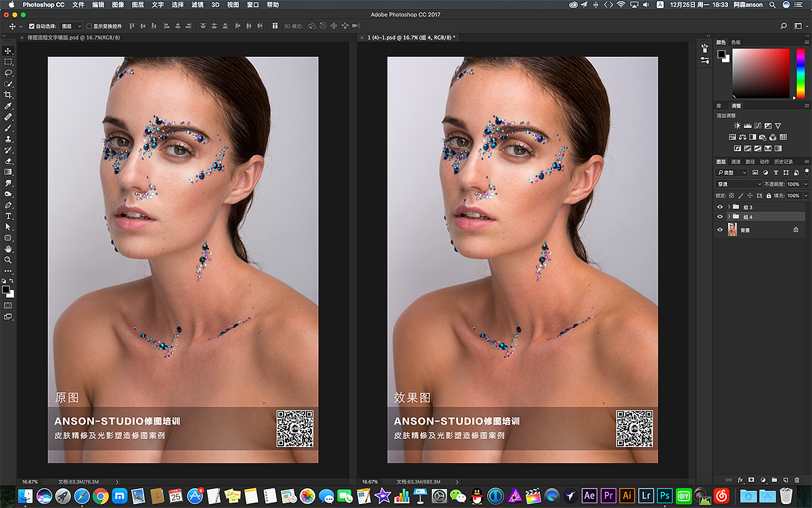This screenshot has height=508, width=812.
Task: Pick a color in the color field
Action: coord(761,72)
